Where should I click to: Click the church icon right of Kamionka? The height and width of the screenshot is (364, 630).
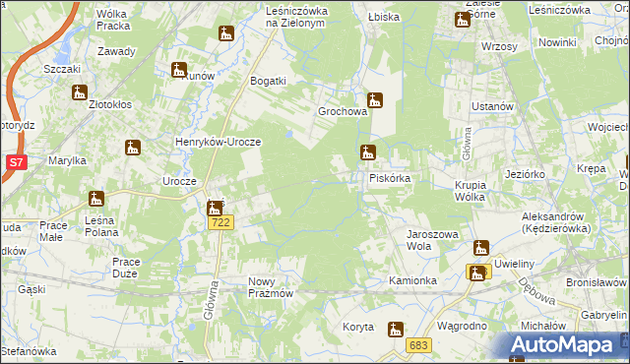(x=476, y=273)
